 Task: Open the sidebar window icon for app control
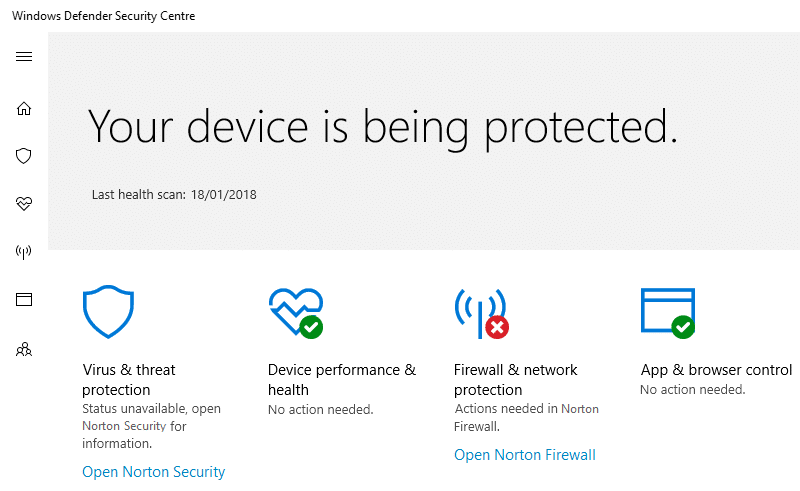pyautogui.click(x=24, y=300)
